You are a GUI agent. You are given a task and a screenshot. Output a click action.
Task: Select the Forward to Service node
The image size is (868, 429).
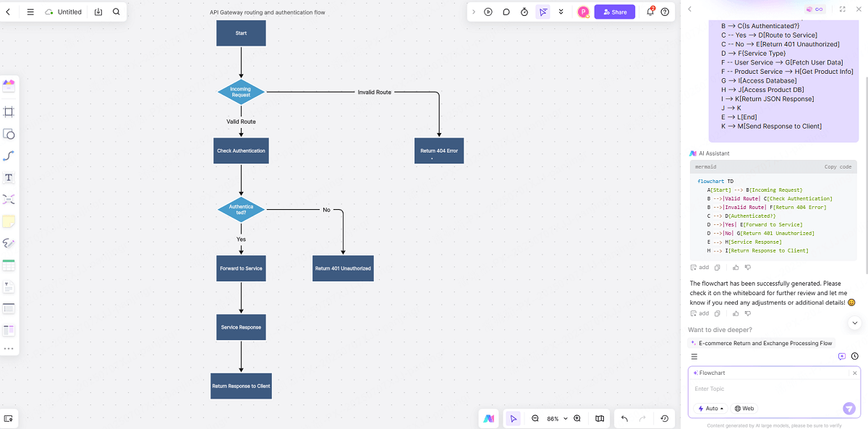[241, 268]
